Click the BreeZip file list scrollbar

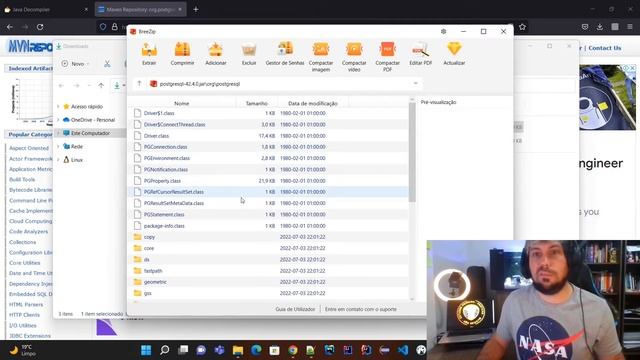(412, 152)
